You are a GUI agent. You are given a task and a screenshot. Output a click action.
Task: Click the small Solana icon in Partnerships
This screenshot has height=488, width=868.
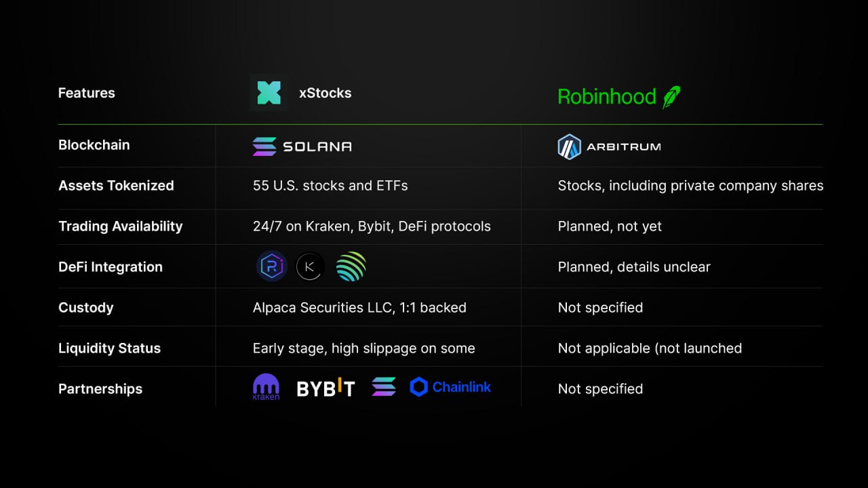pyautogui.click(x=384, y=387)
